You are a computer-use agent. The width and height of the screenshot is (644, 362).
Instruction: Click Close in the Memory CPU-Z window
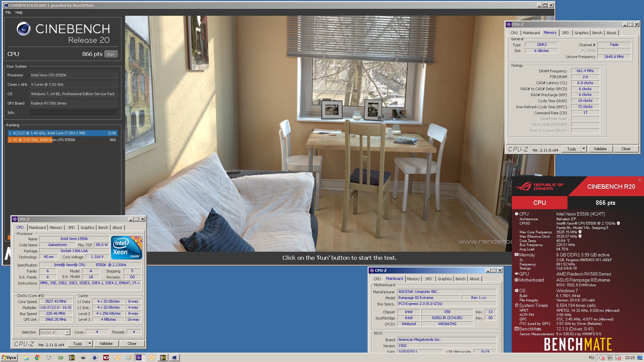626,149
